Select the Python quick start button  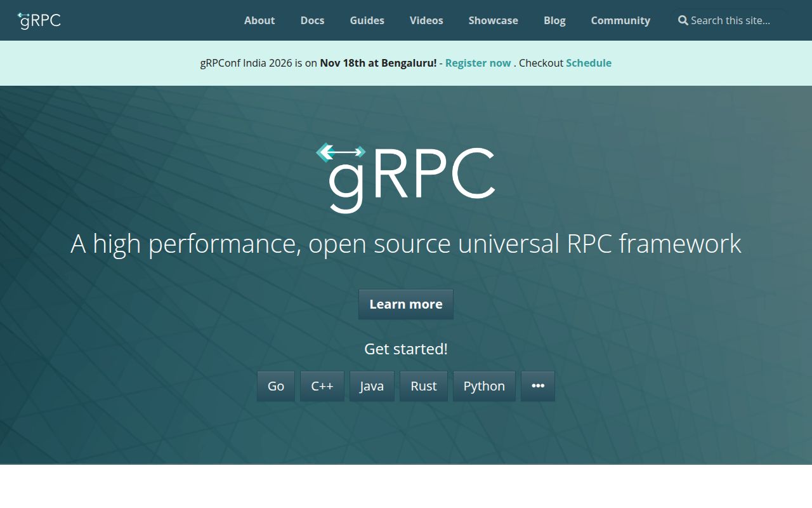[x=484, y=386]
